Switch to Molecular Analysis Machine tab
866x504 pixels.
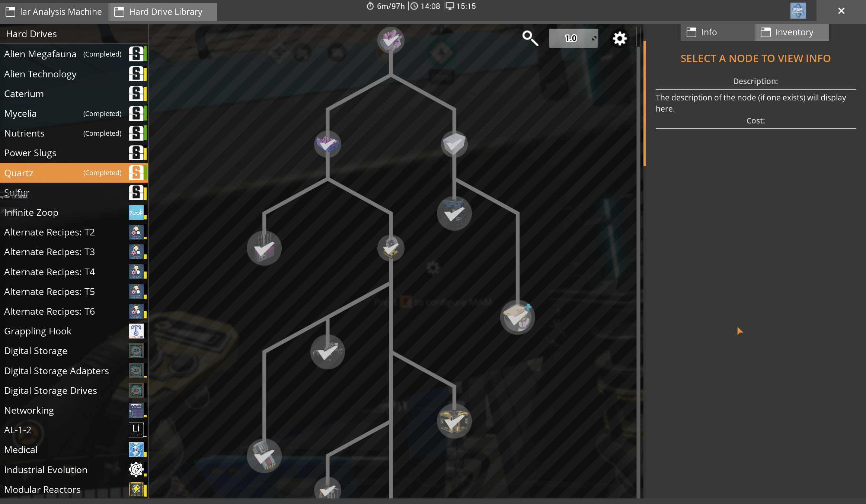tap(54, 12)
